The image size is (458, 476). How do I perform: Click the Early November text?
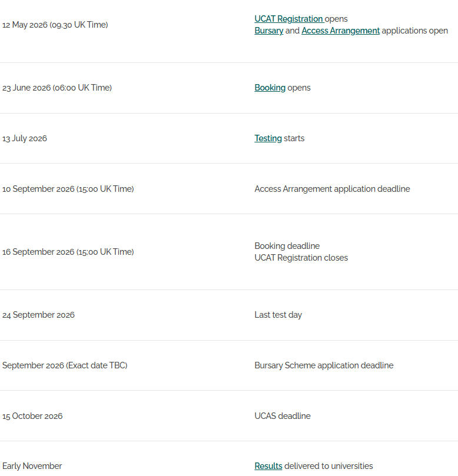tap(32, 466)
